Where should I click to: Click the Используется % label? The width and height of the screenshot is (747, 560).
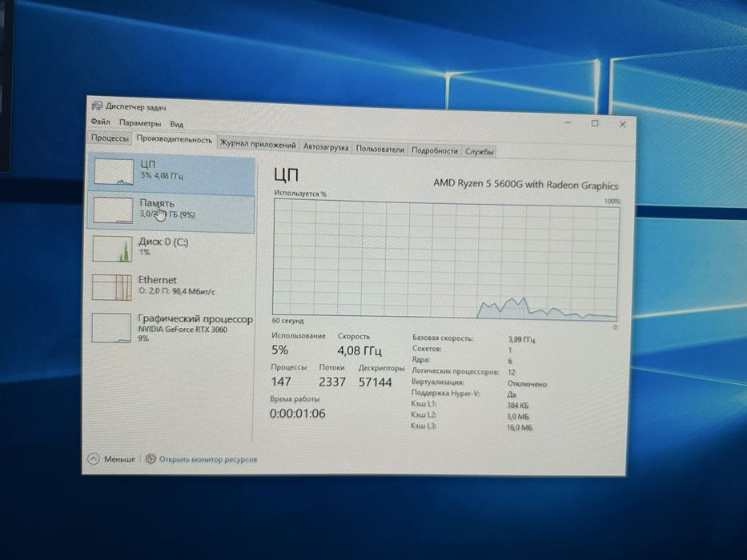coord(300,194)
